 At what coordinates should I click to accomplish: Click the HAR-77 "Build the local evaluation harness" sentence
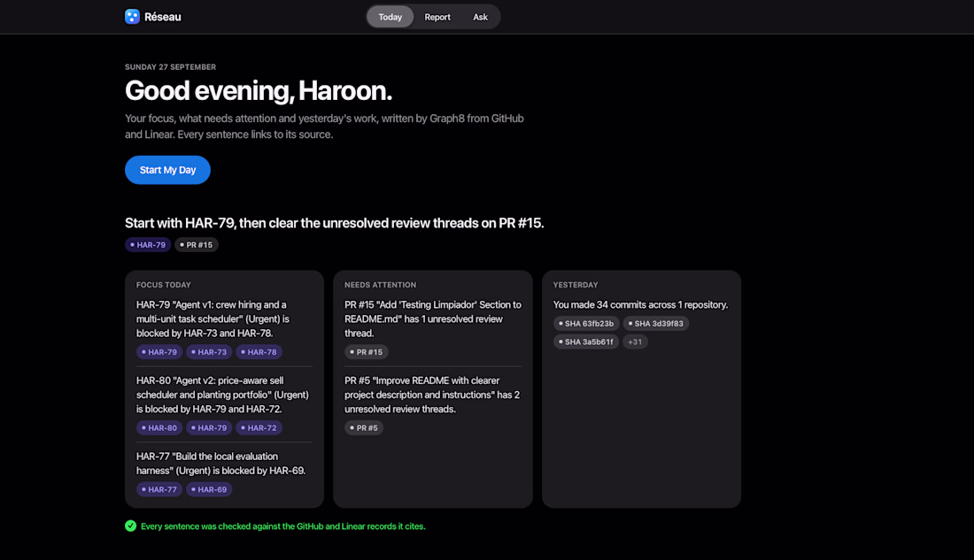[221, 464]
